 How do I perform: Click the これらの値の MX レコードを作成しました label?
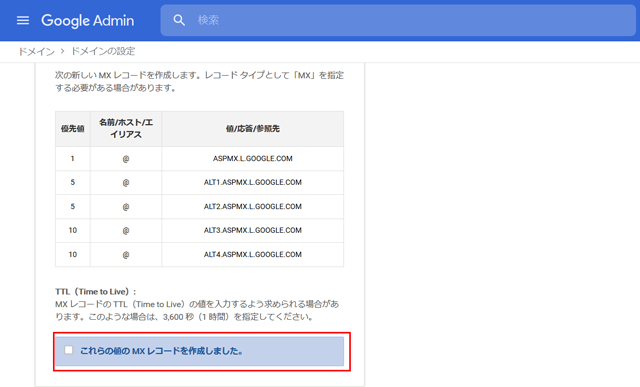click(x=161, y=351)
